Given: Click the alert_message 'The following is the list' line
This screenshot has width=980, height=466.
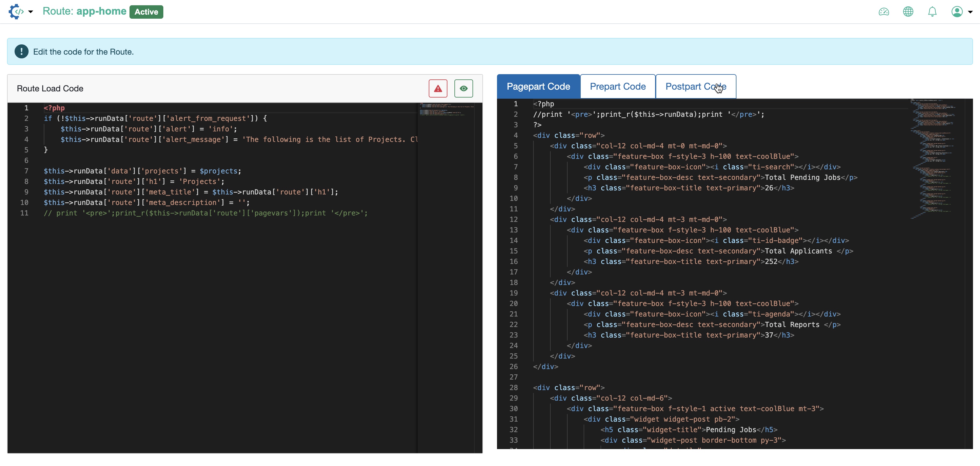Looking at the screenshot, I should click(x=239, y=139).
